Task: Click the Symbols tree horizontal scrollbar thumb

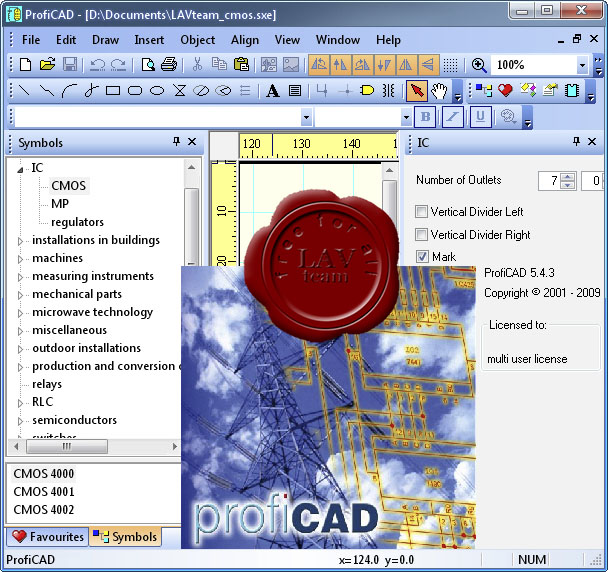Action: pyautogui.click(x=67, y=446)
